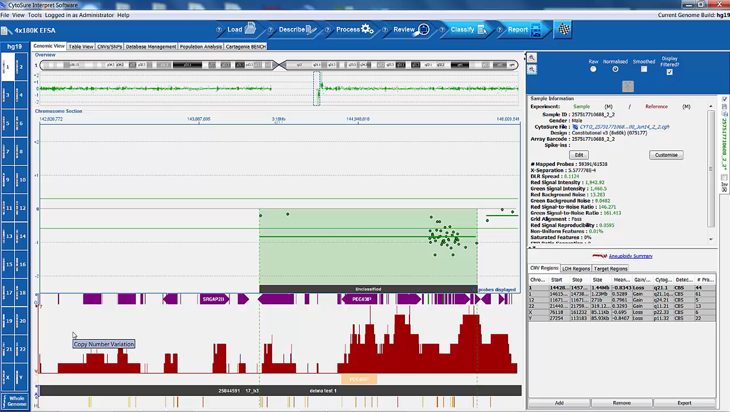Click help icon beside Report step
Viewport: 730px width, 412px height.
point(500,30)
